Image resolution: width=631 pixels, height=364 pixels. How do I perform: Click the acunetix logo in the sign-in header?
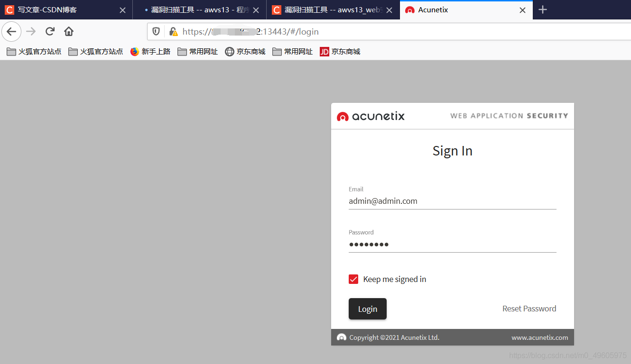tap(371, 116)
